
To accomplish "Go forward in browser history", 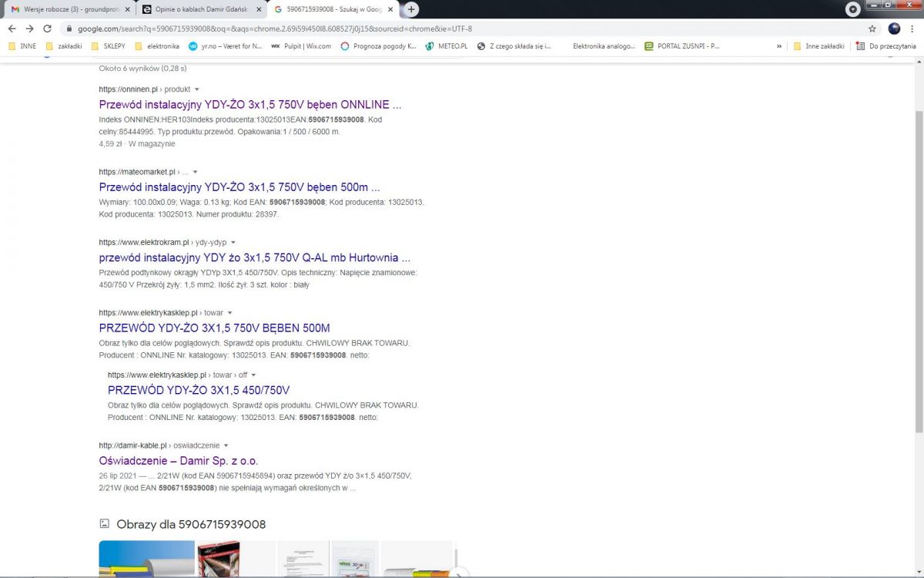I will tap(29, 29).
